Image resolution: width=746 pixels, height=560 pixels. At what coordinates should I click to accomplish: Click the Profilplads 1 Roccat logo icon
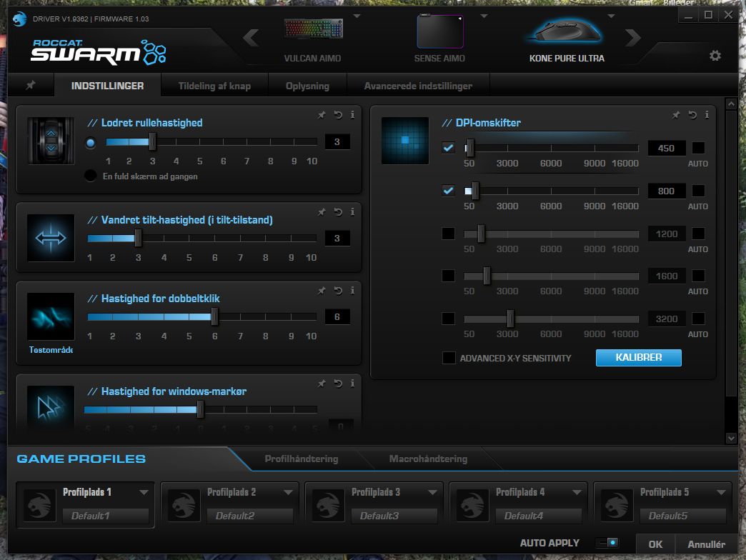[x=39, y=505]
